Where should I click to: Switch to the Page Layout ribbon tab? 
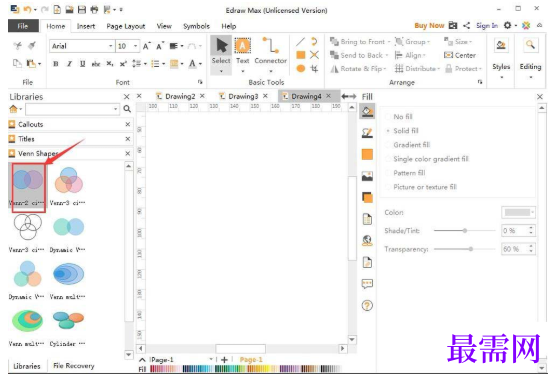tap(125, 26)
